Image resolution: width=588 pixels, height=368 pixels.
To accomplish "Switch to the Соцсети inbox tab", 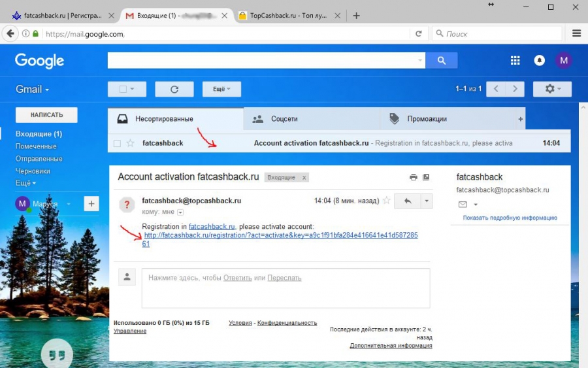I will pyautogui.click(x=311, y=119).
